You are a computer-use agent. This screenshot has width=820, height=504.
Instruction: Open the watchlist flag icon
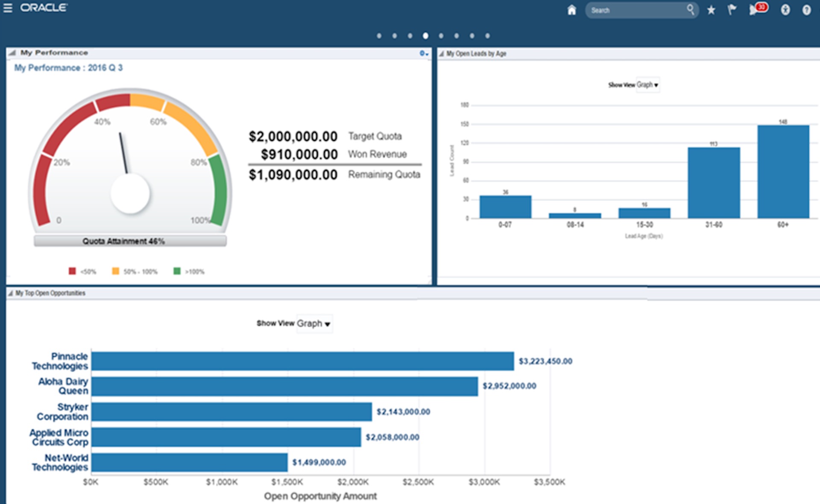pos(732,9)
